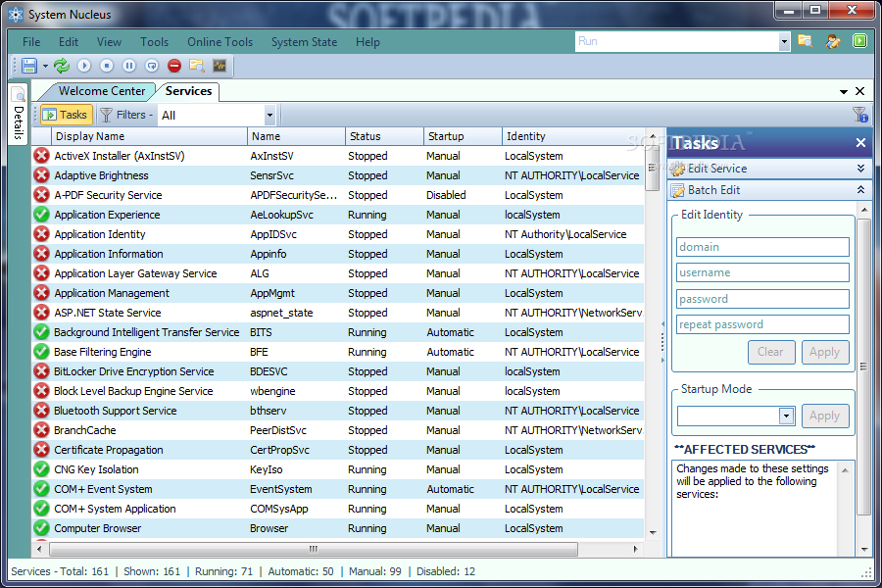The image size is (882, 588).
Task: Click the Tasks panel scrollbar down arrow
Action: coord(864,549)
